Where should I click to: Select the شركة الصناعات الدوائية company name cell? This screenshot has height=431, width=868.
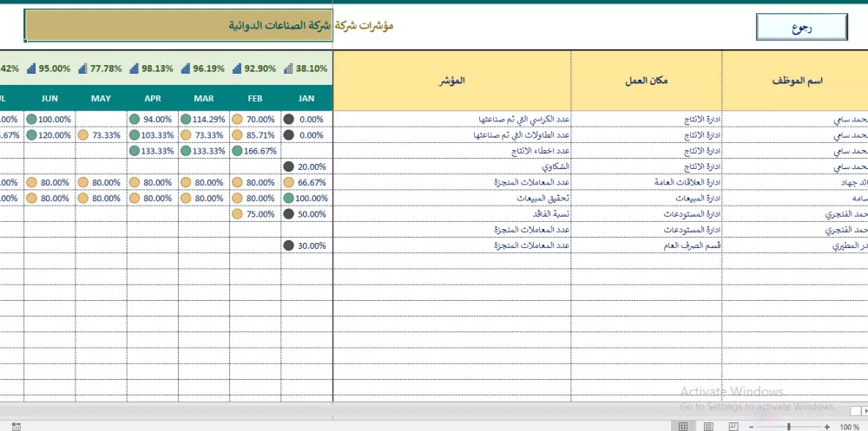(x=178, y=25)
